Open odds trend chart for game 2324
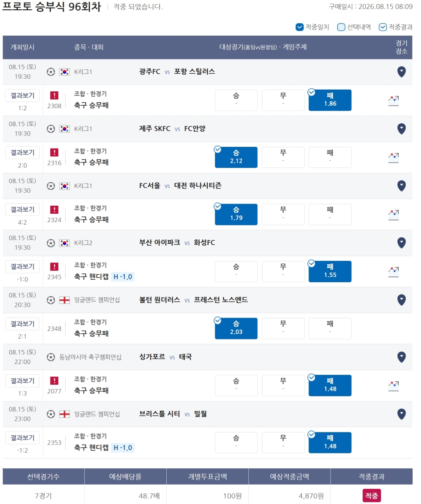 pos(393,215)
